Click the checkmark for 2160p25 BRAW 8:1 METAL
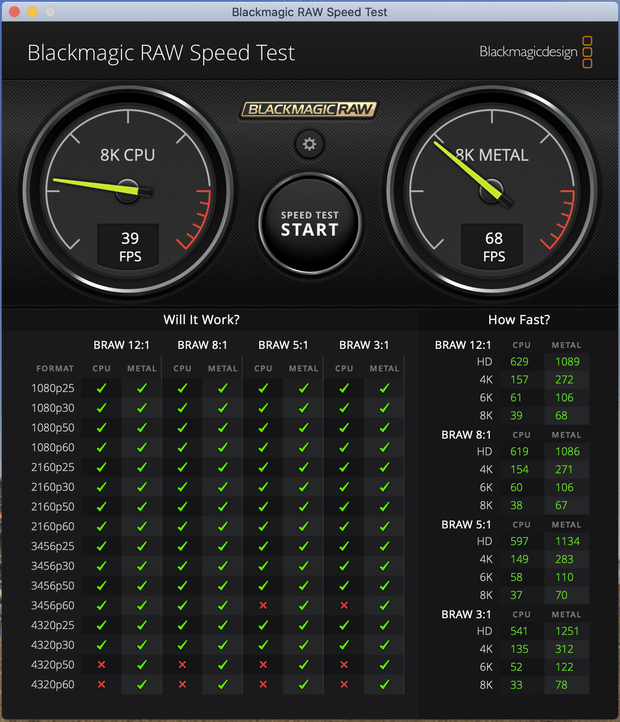The height and width of the screenshot is (722, 620). 222,467
